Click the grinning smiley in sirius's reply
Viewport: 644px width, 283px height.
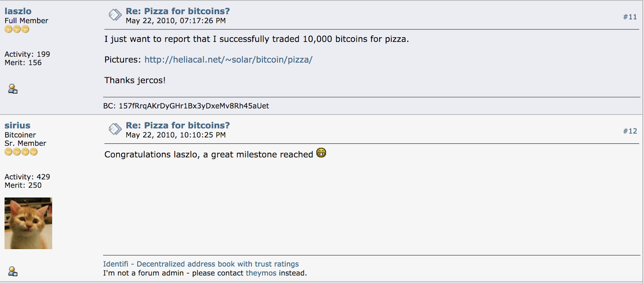point(321,153)
